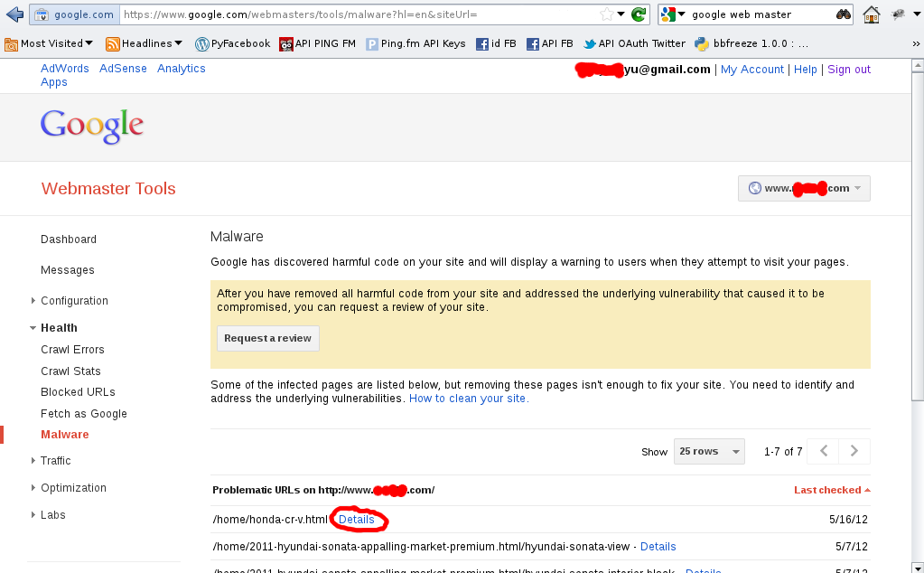Open AdSense link
The height and width of the screenshot is (573, 924).
pos(123,69)
